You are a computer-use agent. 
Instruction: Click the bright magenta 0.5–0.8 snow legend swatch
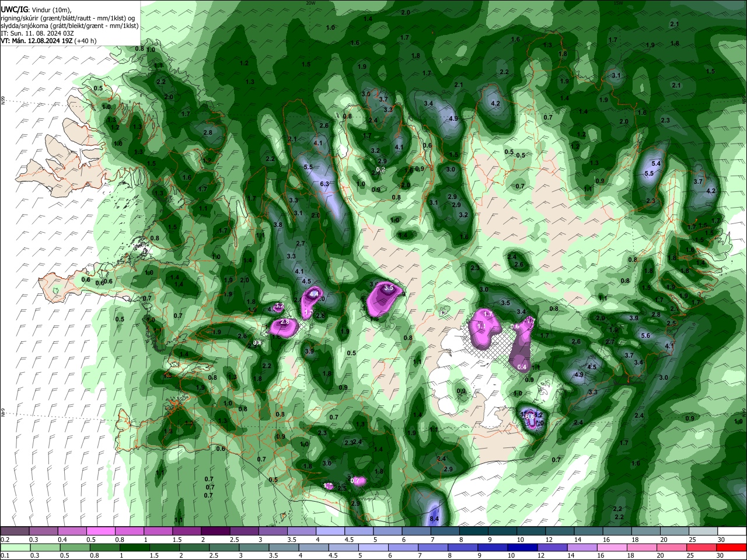pyautogui.click(x=102, y=531)
